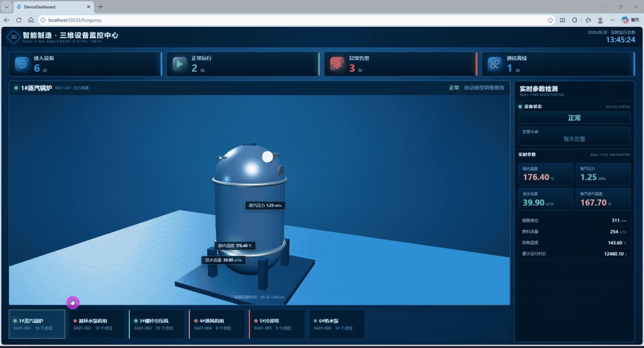Switch to the 4#通风机组 device card
This screenshot has width=644, height=348.
pyautogui.click(x=217, y=324)
